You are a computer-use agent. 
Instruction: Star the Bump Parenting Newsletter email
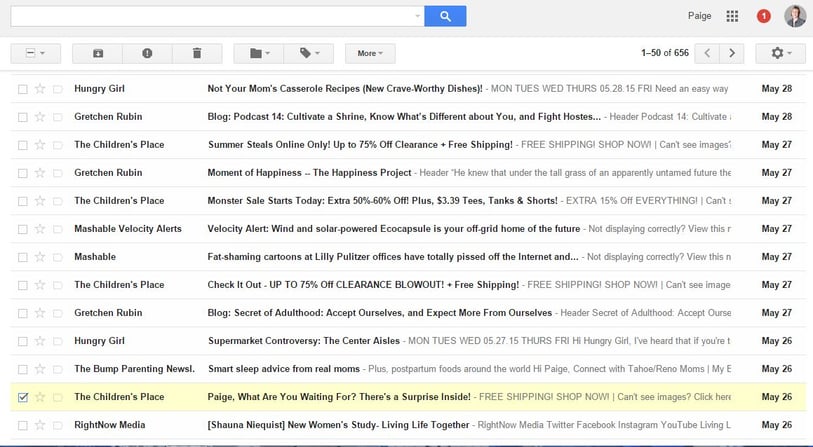40,369
